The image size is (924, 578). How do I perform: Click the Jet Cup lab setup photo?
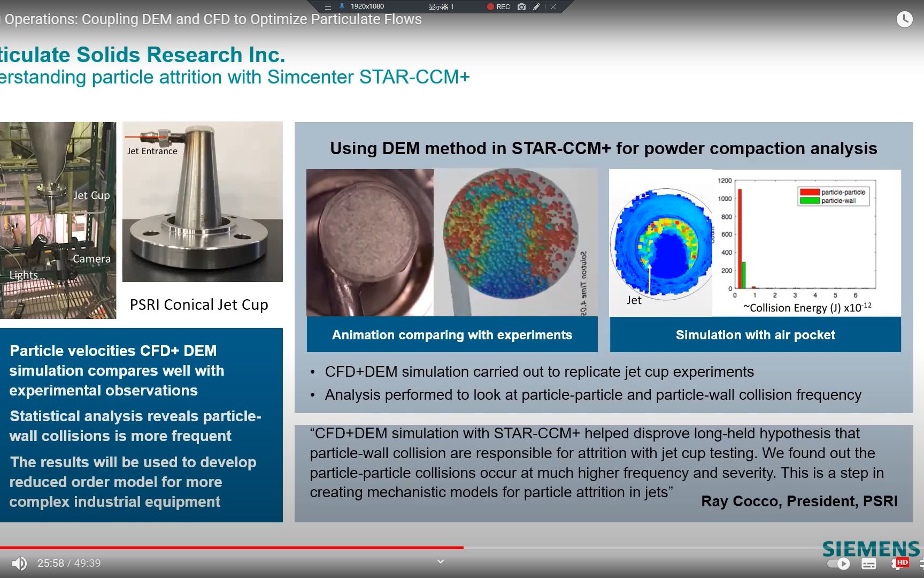58,220
